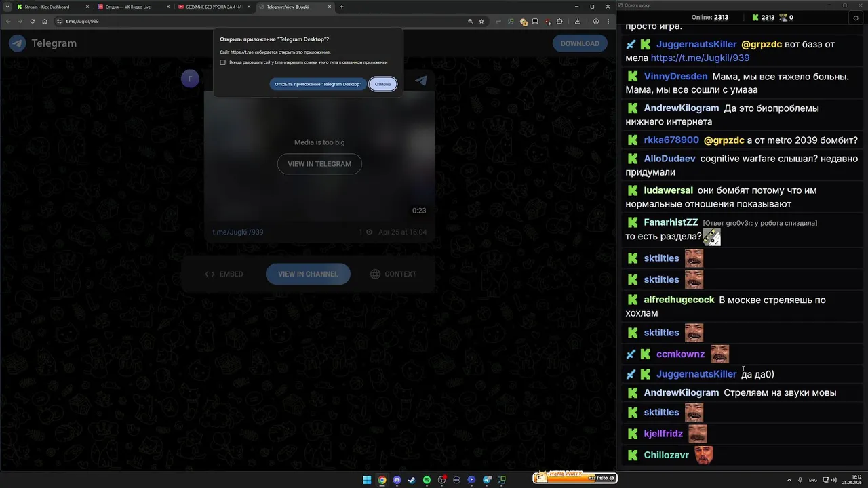The image size is (868, 488).
Task: Reload the current page
Action: pos(33,21)
